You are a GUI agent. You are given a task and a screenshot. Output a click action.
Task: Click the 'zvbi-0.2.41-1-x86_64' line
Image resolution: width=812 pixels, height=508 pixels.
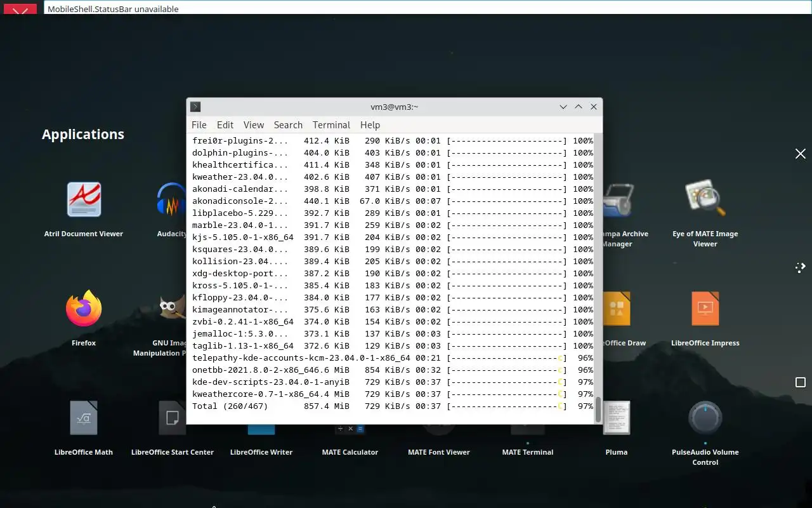coord(393,322)
